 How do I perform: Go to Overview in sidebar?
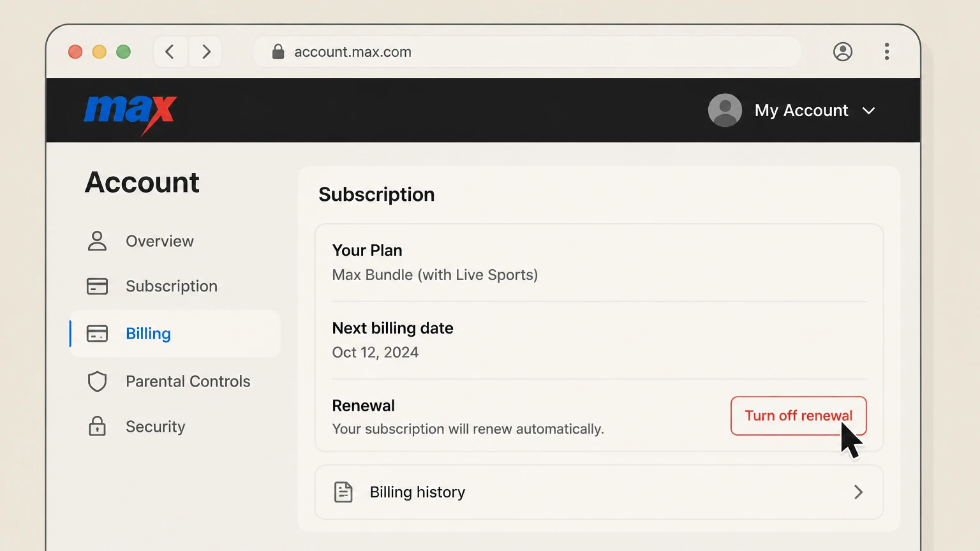coord(160,241)
